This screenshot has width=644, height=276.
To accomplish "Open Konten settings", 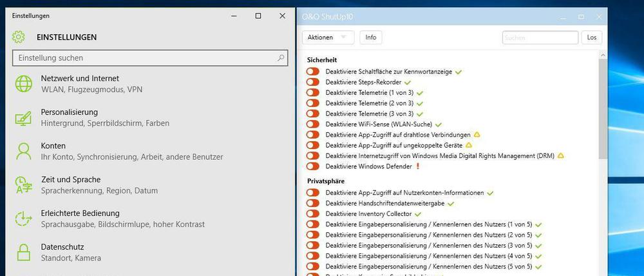I will [x=150, y=152].
